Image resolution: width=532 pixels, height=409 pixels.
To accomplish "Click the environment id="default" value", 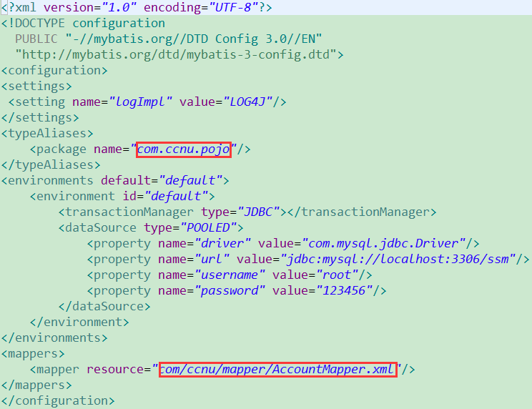I will click(176, 196).
